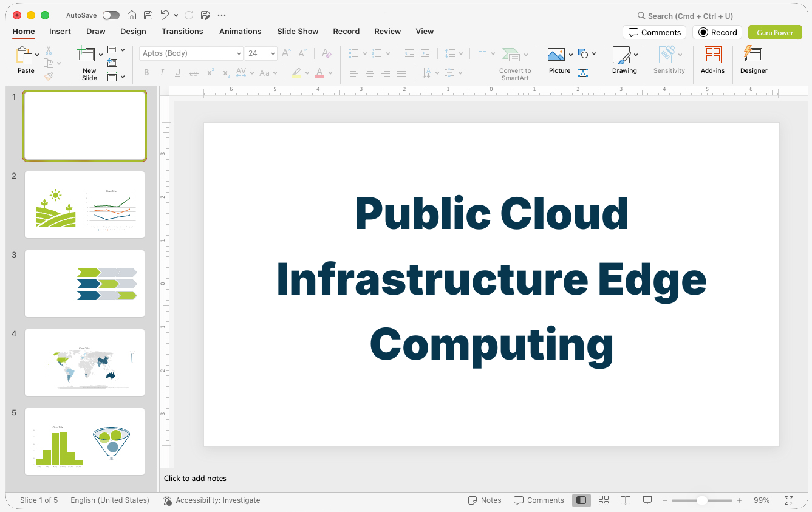Click the slide Layout icon
This screenshot has width=812, height=512.
112,50
